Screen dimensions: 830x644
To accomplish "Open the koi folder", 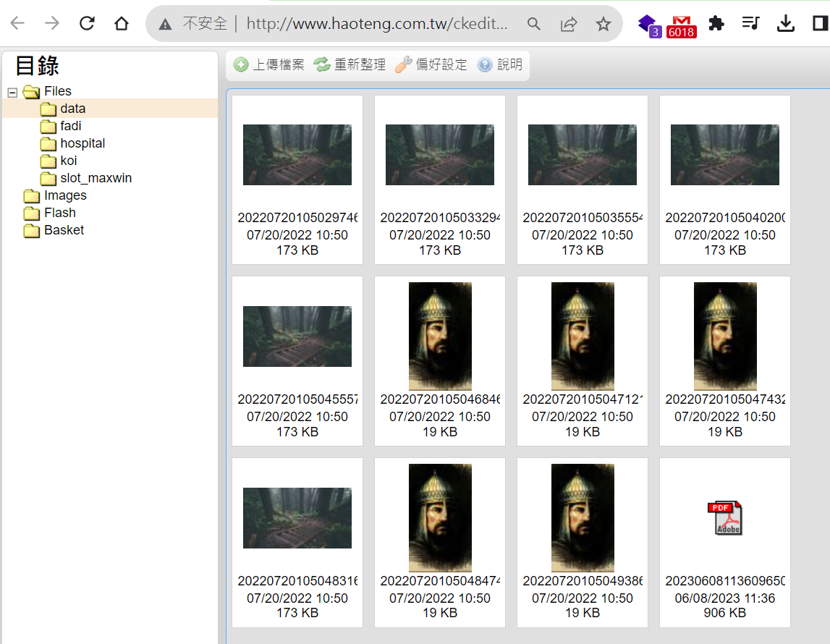I will [x=68, y=161].
